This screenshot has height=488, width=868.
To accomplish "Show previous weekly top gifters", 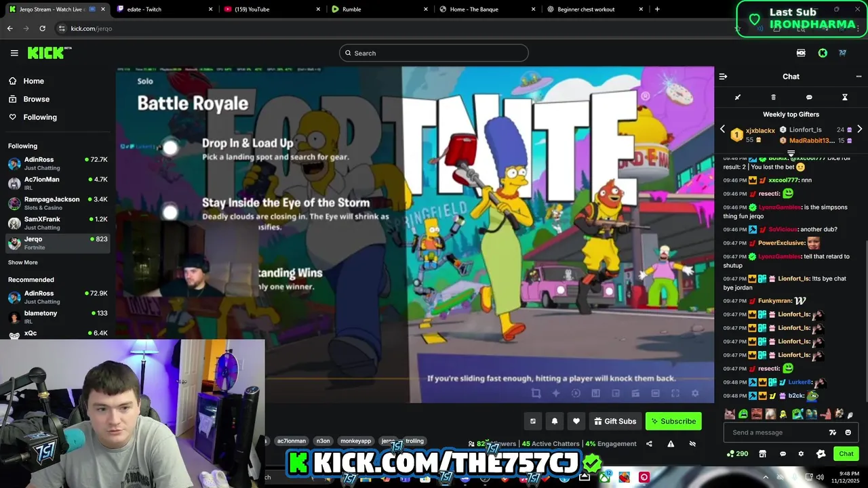I will tap(722, 129).
